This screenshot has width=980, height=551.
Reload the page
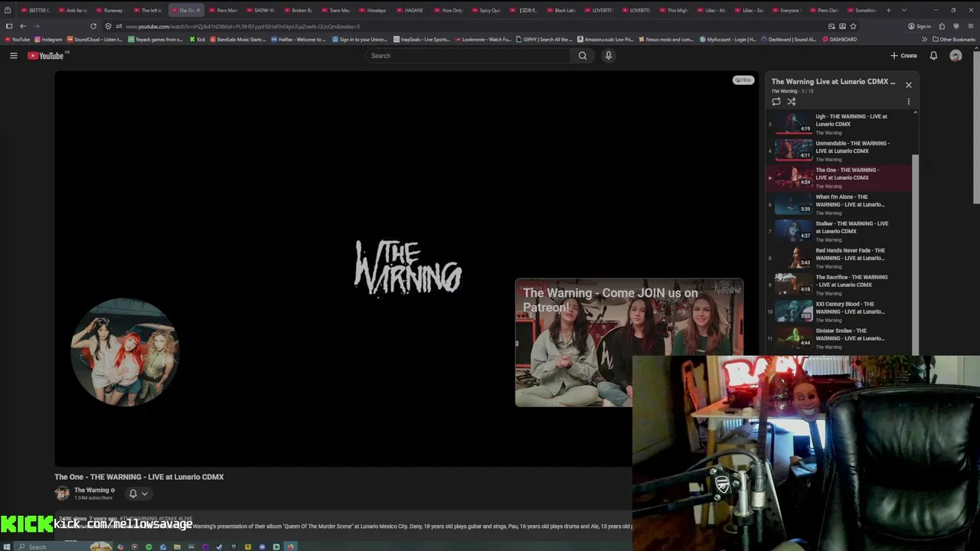coord(93,26)
